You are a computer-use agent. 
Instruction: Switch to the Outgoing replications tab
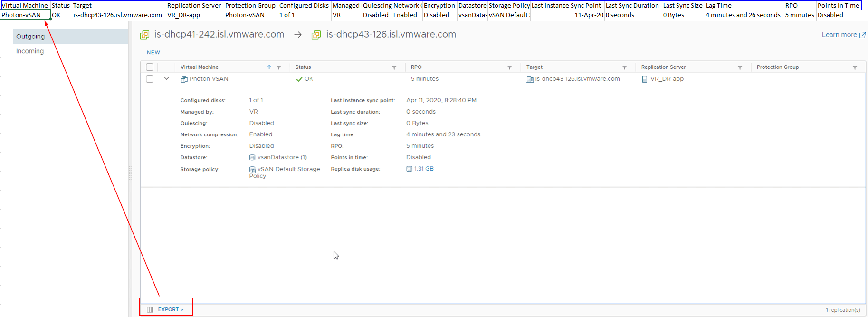coord(30,37)
